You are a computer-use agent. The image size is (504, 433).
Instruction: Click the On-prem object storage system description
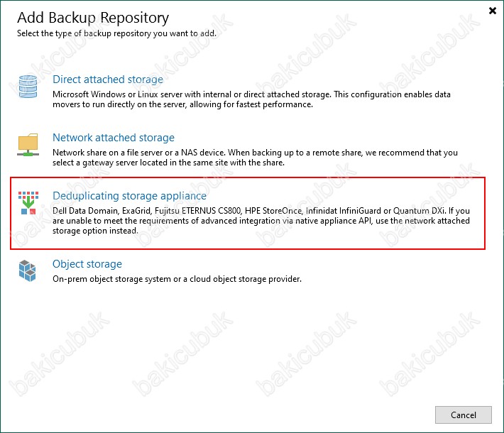click(177, 279)
